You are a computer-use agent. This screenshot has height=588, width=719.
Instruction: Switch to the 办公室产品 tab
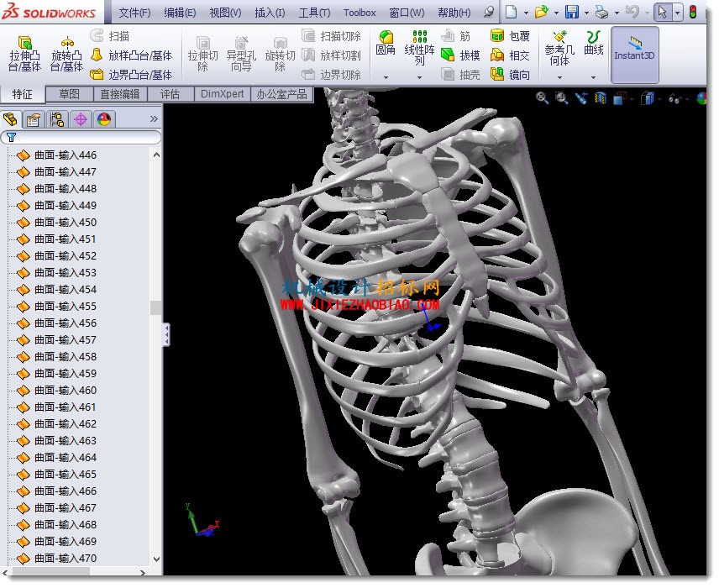point(281,94)
